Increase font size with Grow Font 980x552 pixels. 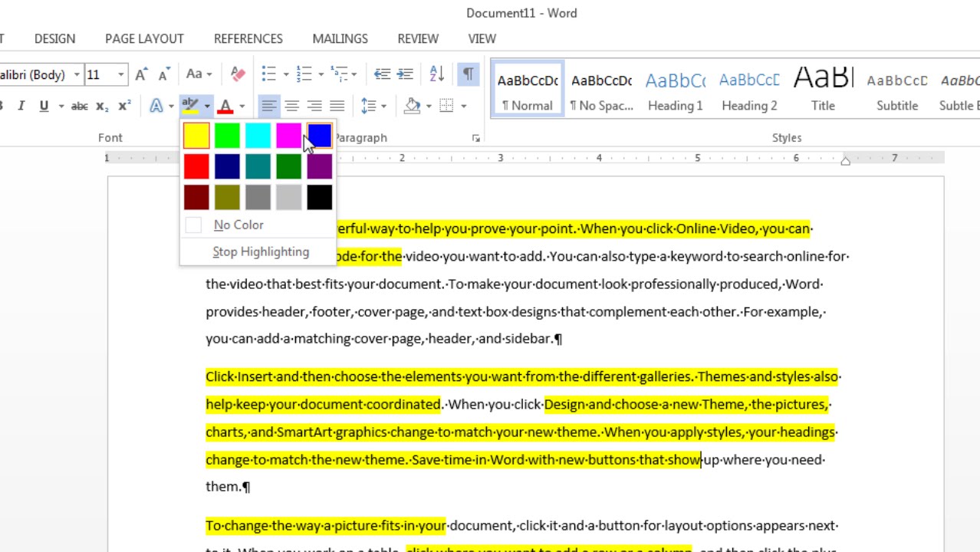[141, 74]
